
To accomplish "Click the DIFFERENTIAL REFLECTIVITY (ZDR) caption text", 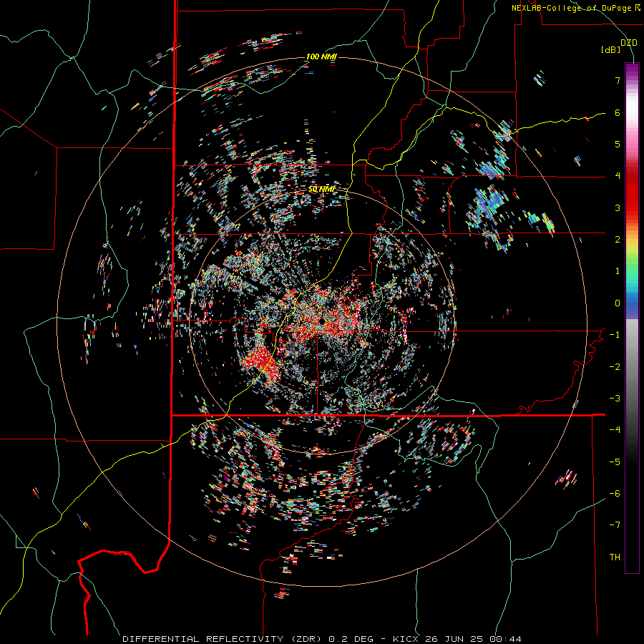I will (x=223, y=639).
